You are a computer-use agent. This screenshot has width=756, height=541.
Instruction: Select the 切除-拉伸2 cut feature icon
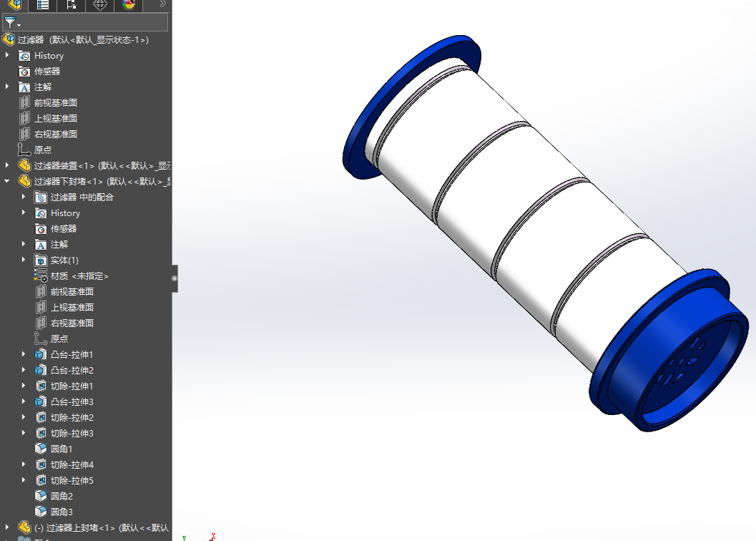[41, 418]
